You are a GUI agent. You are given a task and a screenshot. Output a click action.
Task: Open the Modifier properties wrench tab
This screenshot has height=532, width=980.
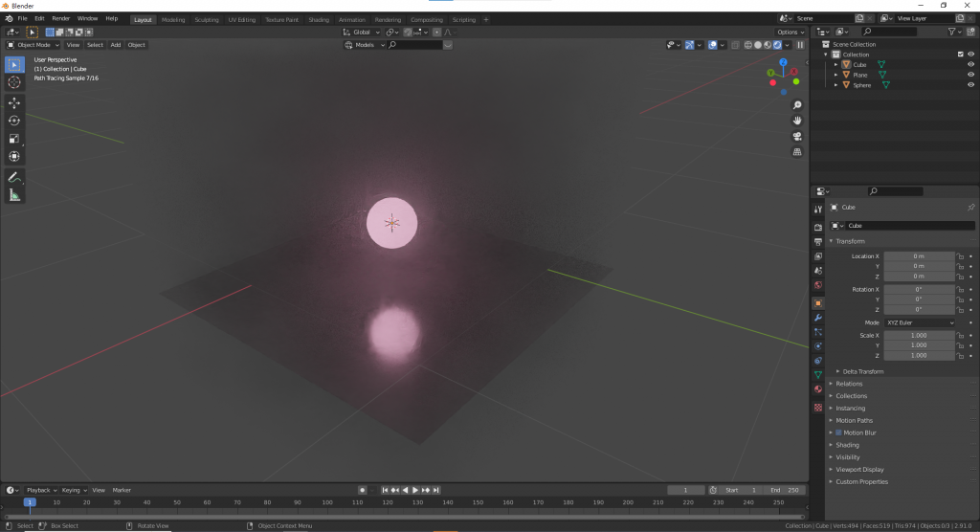coord(818,318)
